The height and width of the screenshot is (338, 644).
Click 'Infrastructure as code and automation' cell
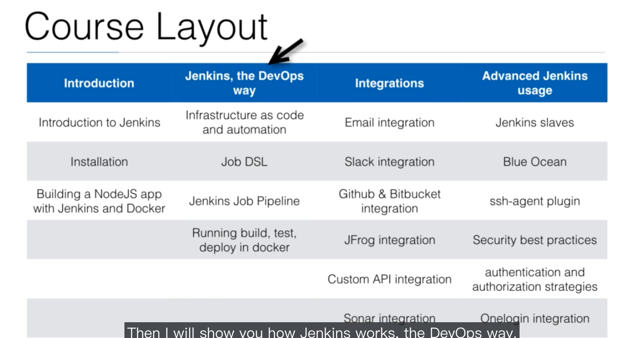click(245, 122)
